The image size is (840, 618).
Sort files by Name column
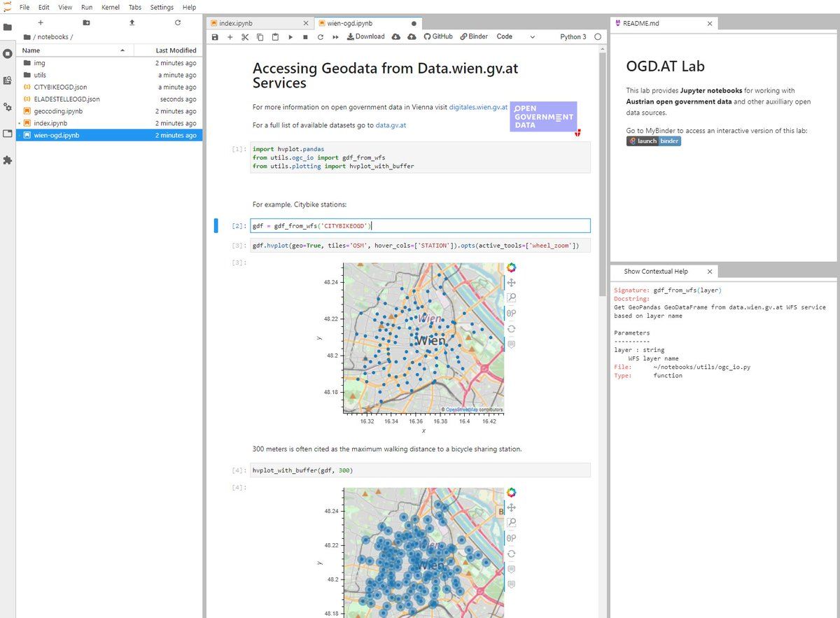tap(73, 50)
